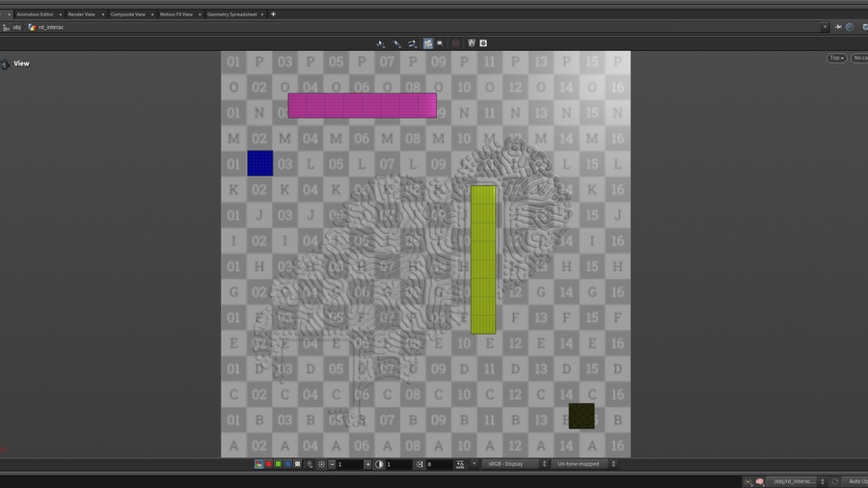Switch to the Geometry Spreadsheet tab
This screenshot has height=488, width=868.
(x=231, y=14)
